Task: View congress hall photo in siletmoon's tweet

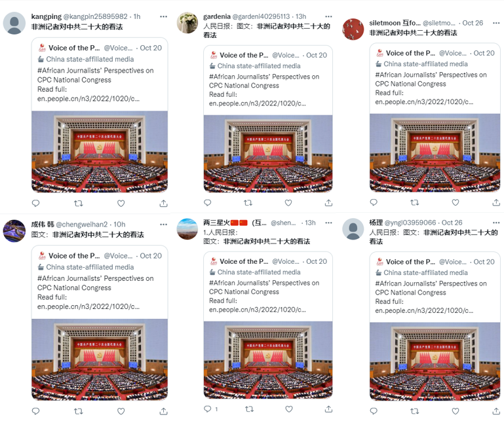Action: [x=435, y=153]
